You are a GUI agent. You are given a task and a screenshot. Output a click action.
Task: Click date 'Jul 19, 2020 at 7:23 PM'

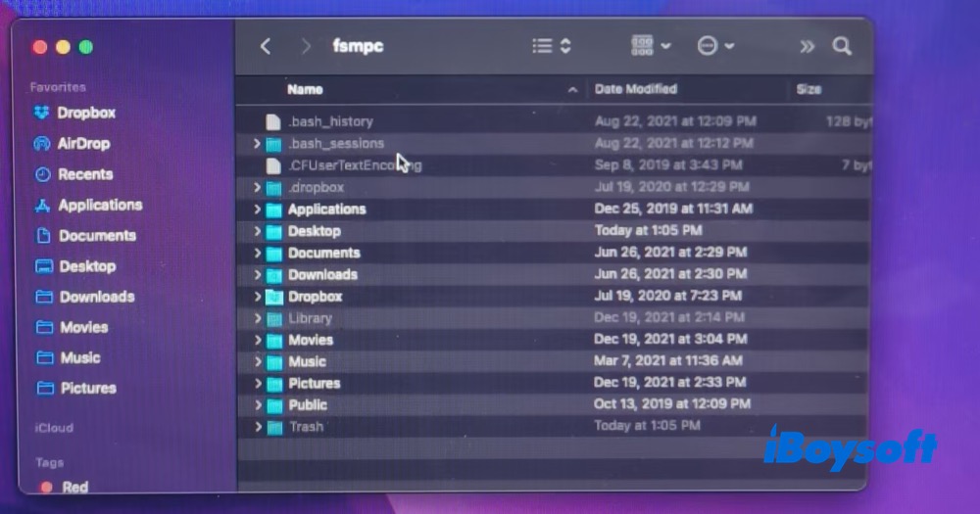(667, 296)
